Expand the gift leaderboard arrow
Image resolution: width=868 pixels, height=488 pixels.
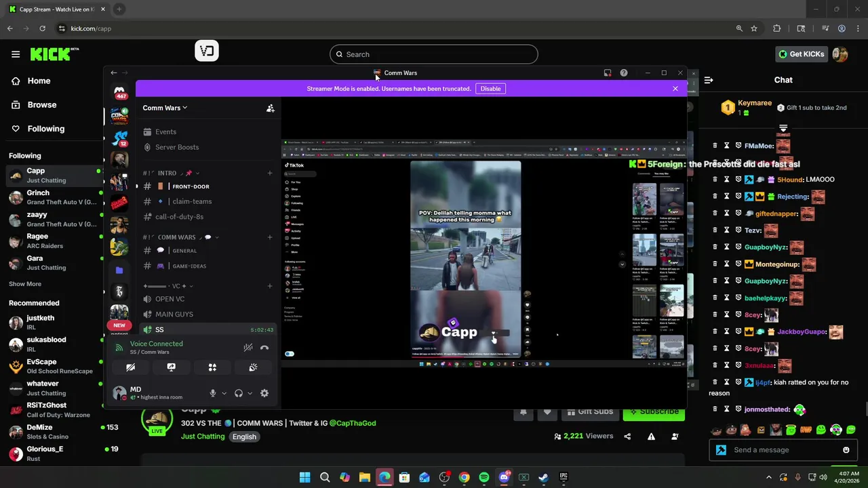(783, 128)
